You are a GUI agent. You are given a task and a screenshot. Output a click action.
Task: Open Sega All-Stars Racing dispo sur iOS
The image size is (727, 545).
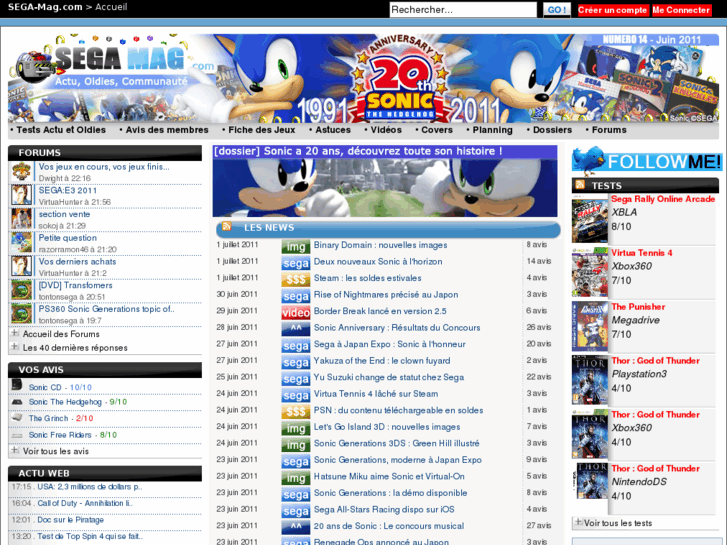coord(384,509)
